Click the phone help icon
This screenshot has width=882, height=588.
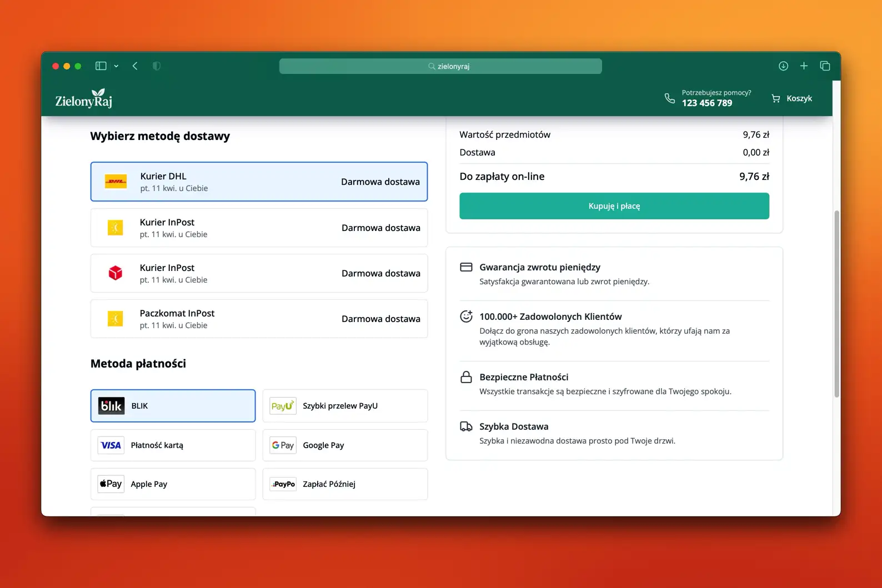pyautogui.click(x=669, y=98)
